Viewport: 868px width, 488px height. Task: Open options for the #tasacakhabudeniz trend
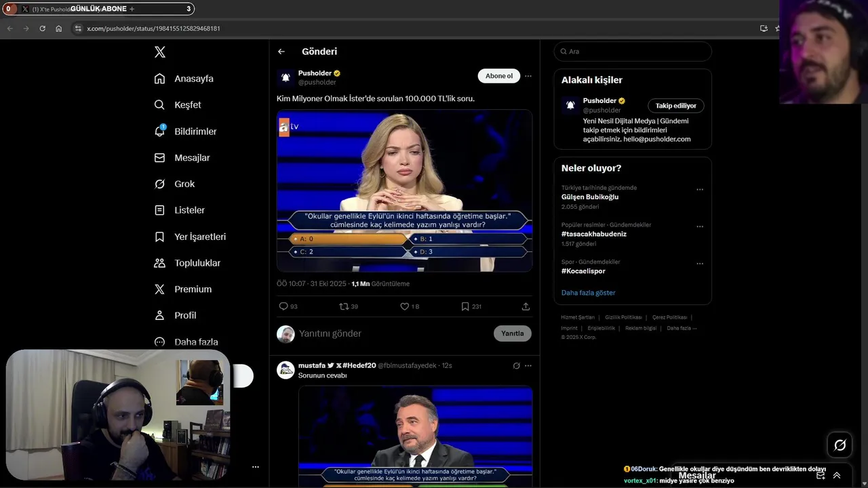(700, 226)
